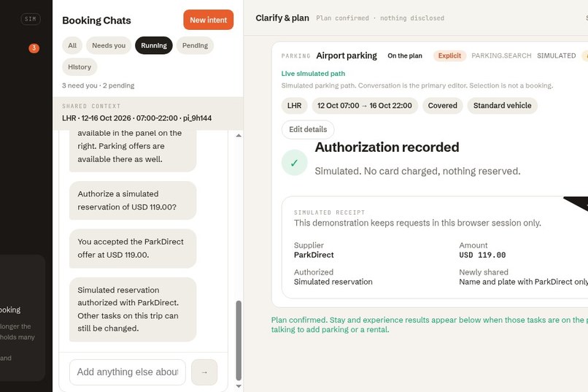The width and height of the screenshot is (588, 392).
Task: Click the green authorization checkmark icon
Action: pyautogui.click(x=295, y=163)
